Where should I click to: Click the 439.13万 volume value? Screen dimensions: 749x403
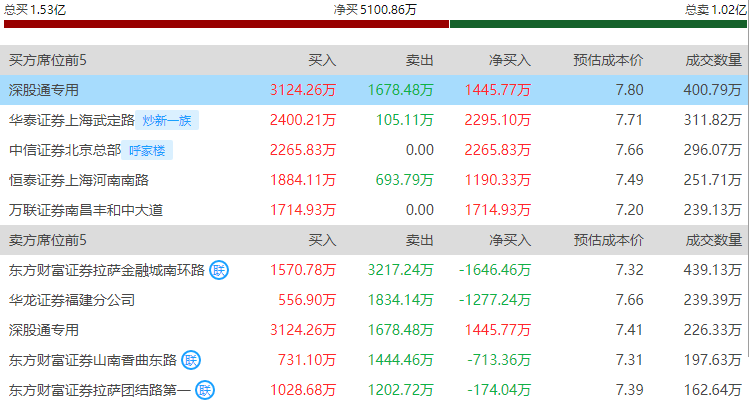pos(713,270)
